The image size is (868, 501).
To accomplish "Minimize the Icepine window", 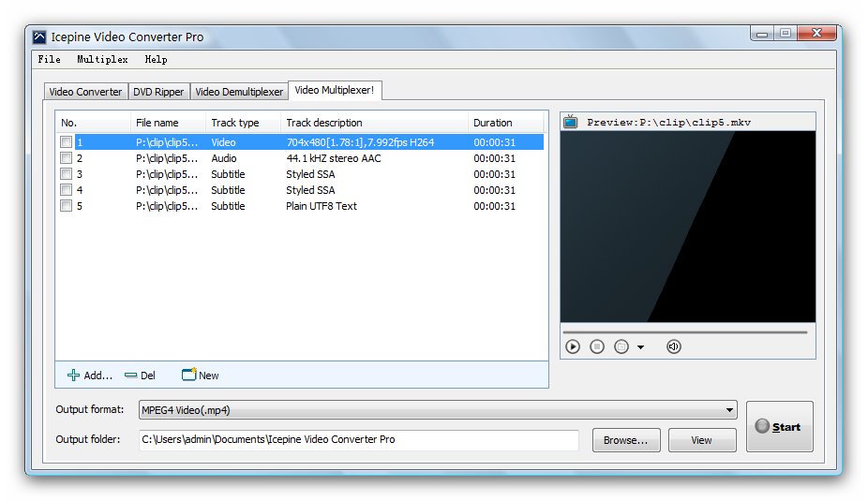I will 762,34.
